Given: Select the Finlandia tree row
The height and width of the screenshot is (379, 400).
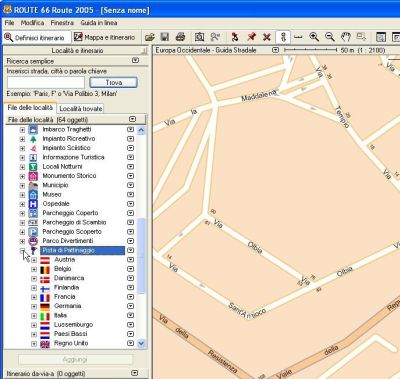Looking at the screenshot, I should [67, 287].
